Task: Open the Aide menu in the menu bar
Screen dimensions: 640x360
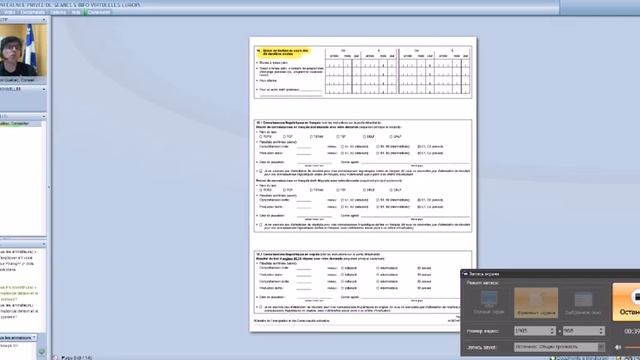Action: click(x=76, y=12)
